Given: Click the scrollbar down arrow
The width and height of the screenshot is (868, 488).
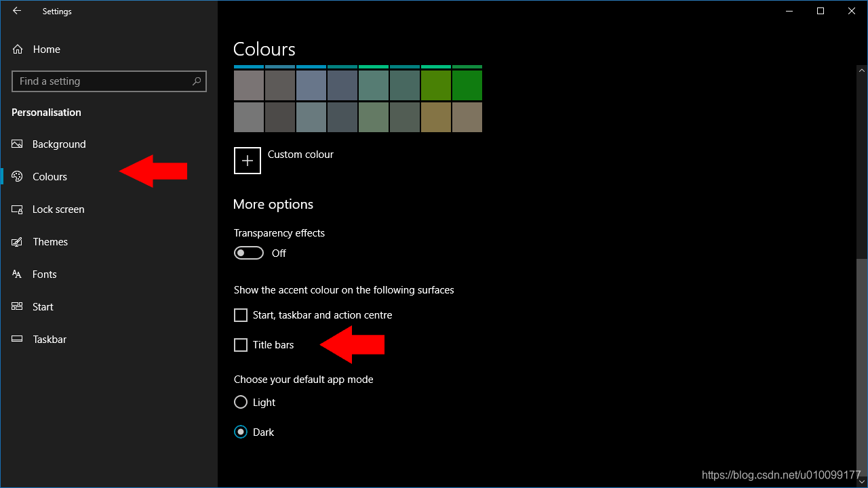Looking at the screenshot, I should coord(862,481).
